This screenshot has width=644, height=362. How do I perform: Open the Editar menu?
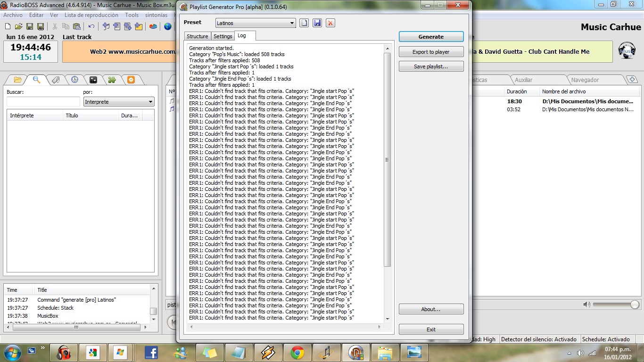tap(36, 15)
